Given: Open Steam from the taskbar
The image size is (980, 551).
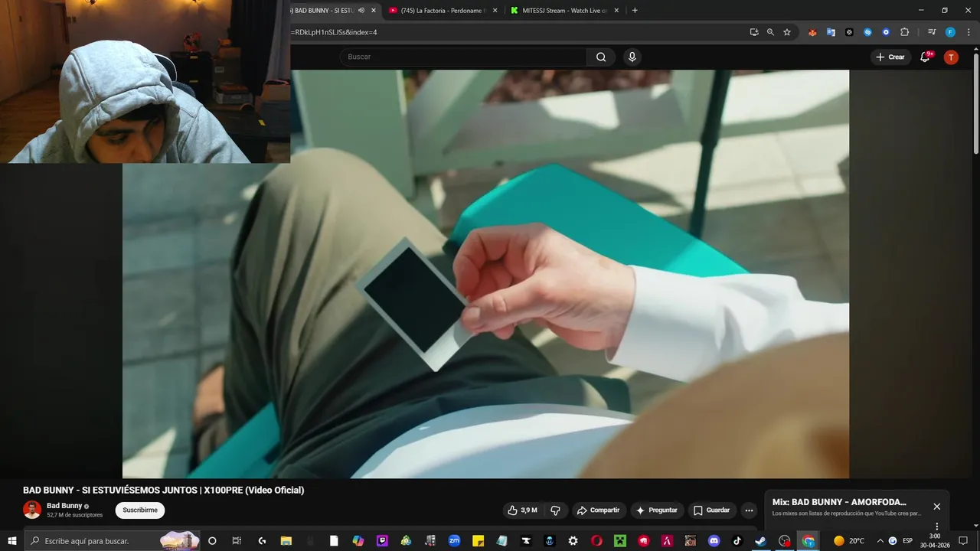Looking at the screenshot, I should point(760,541).
